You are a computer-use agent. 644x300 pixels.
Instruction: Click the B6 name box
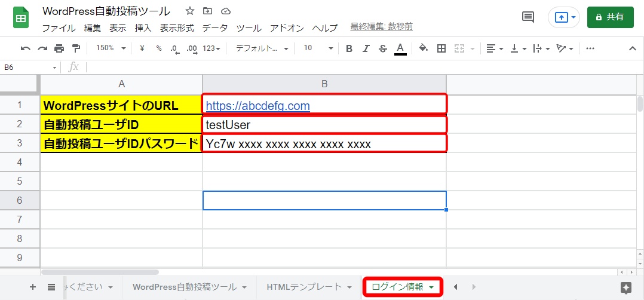click(30, 68)
